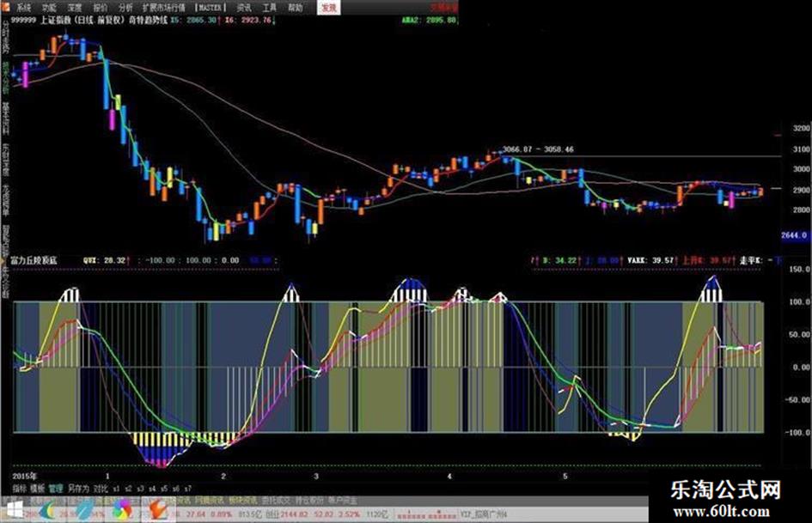Click the AMA2 value label at top
812x523 pixels.
click(430, 21)
